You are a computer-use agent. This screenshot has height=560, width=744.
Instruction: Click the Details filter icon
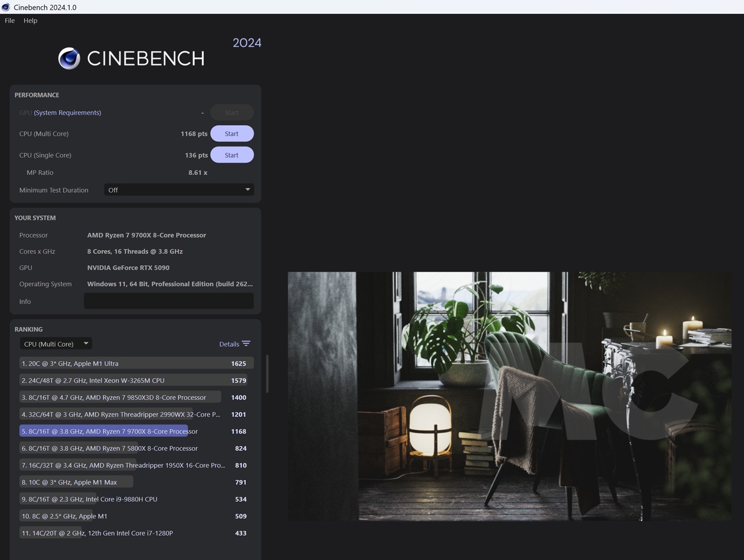246,344
